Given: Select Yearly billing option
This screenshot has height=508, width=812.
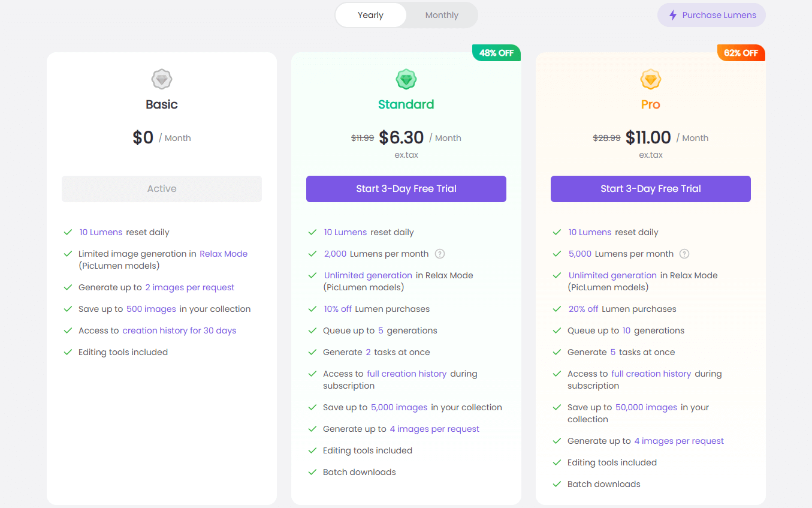Looking at the screenshot, I should [370, 15].
